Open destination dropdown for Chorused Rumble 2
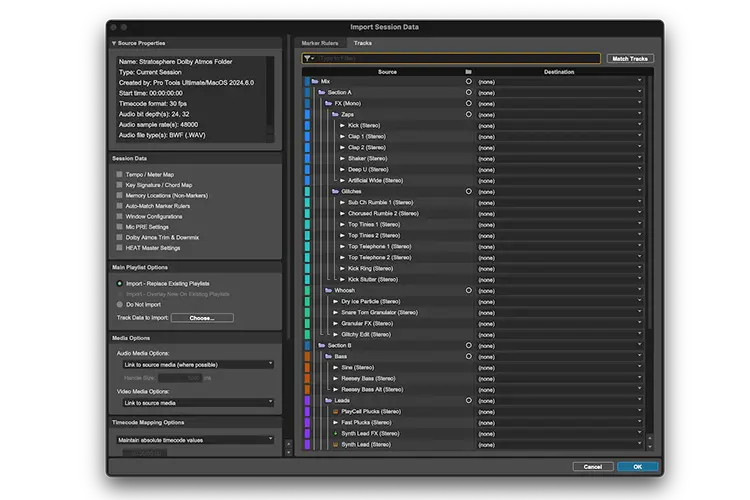Viewport: 750px width, 500px height. 560,214
